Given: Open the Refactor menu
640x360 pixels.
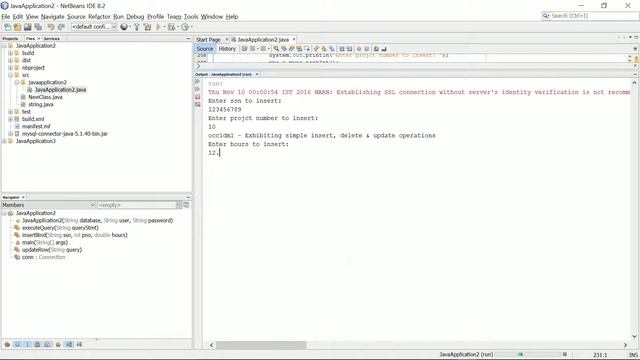Looking at the screenshot, I should click(99, 17).
